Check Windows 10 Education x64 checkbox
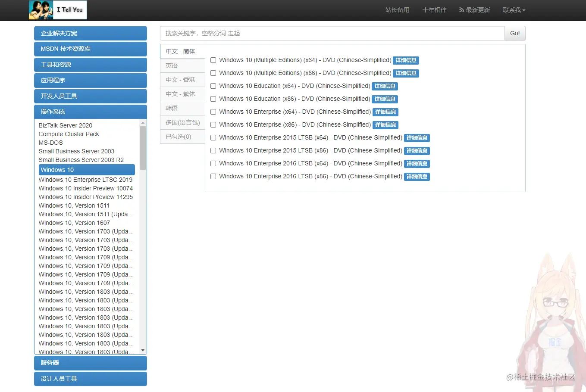Screen dimensions: 586x392 tap(213, 86)
